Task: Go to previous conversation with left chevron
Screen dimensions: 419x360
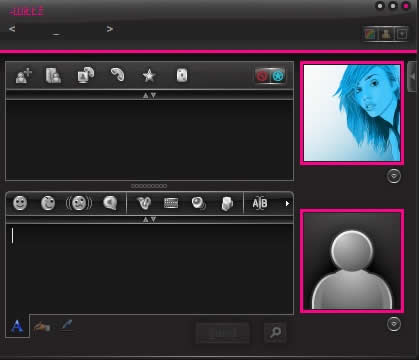Action: click(12, 29)
